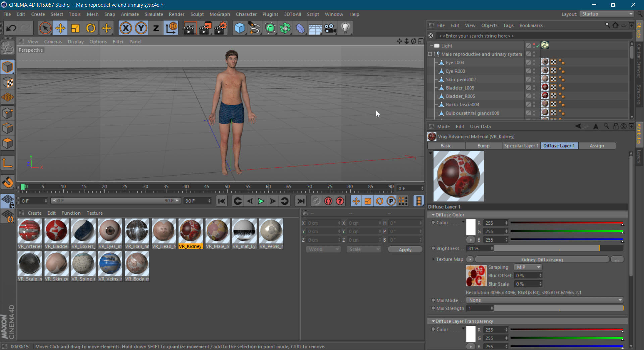Add floor/environment object icon
The image size is (644, 350).
coord(315,28)
